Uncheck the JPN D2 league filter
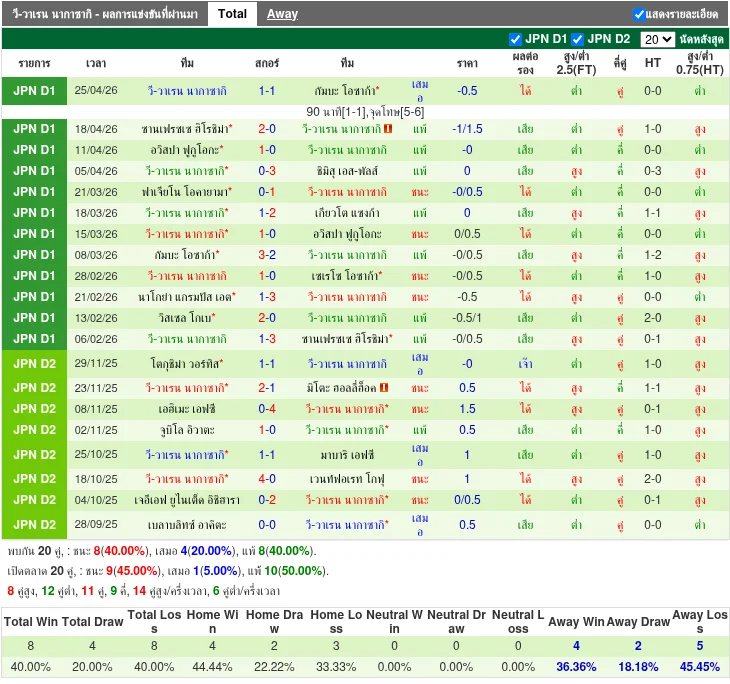 578,40
